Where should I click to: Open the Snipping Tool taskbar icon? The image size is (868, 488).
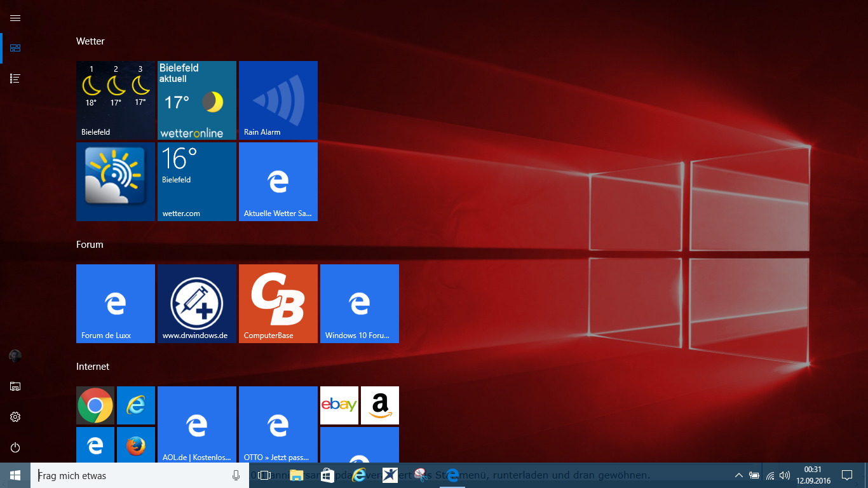421,475
